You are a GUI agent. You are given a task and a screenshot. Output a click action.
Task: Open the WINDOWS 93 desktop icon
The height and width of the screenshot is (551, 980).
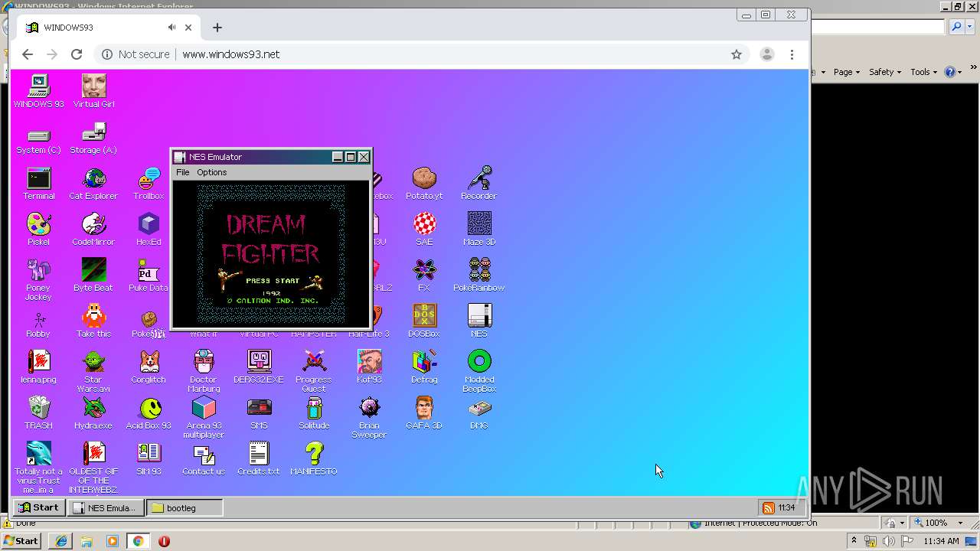(38, 91)
